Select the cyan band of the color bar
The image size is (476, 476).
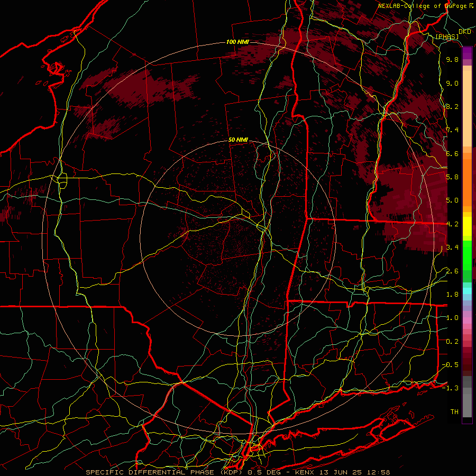tap(467, 291)
